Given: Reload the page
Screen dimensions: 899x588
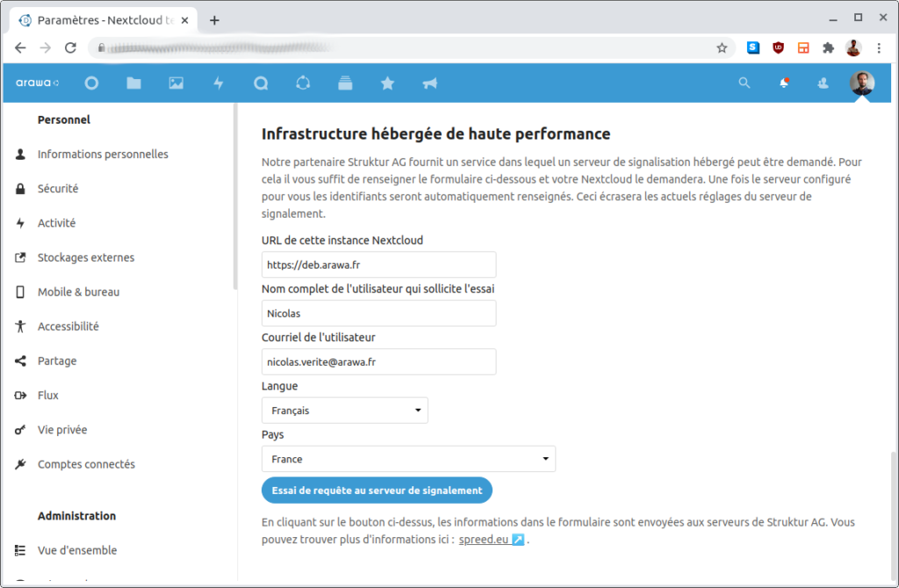Looking at the screenshot, I should click(x=70, y=47).
